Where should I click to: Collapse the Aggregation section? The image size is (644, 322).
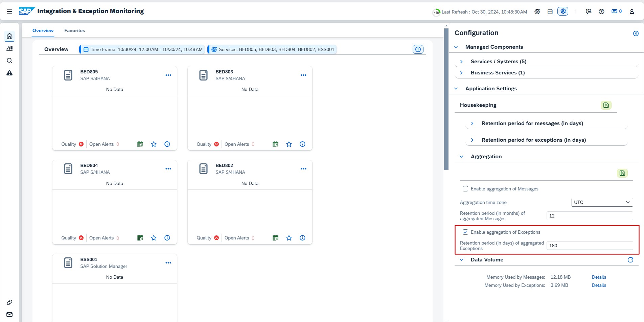461,157
